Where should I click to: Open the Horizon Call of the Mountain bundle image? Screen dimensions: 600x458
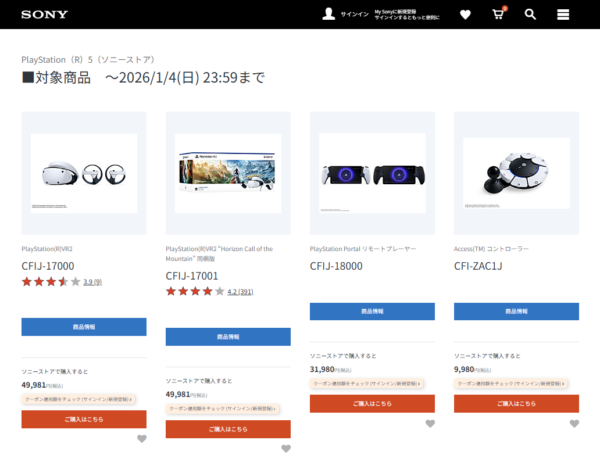[228, 173]
